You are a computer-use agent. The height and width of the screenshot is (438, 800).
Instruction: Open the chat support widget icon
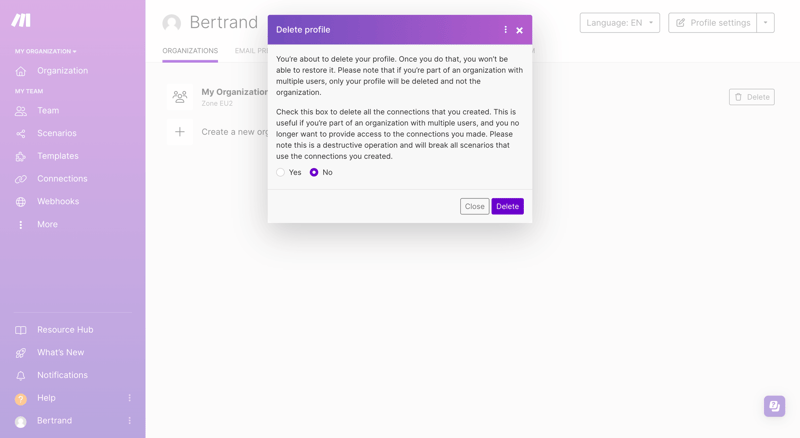(774, 406)
